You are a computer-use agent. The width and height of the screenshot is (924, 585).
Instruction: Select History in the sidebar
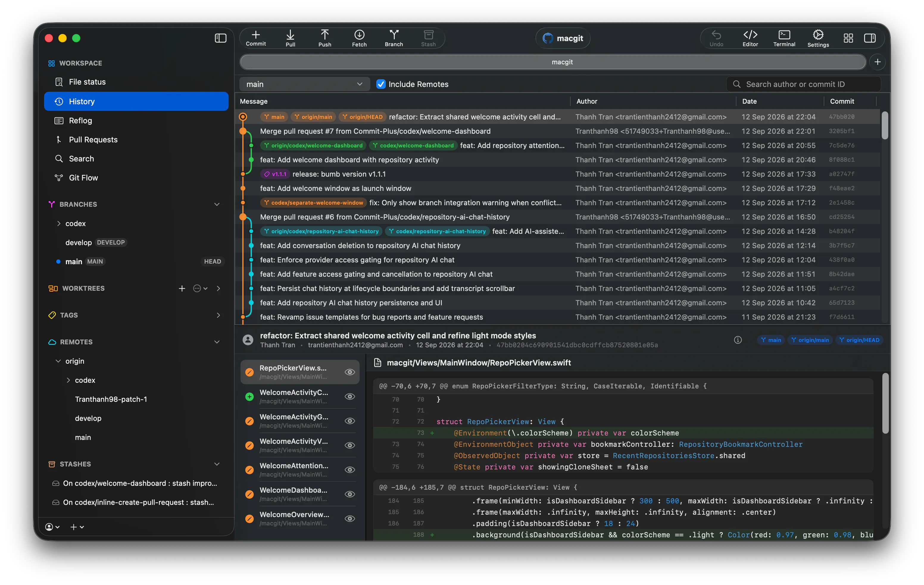point(136,101)
